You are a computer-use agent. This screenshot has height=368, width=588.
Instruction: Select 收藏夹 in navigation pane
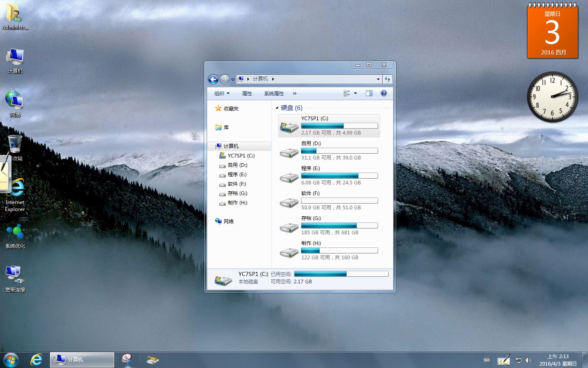(227, 109)
